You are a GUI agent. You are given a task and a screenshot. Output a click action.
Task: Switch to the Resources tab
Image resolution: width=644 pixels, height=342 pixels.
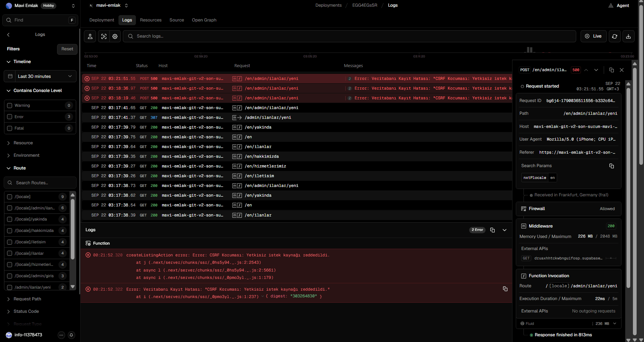[151, 20]
